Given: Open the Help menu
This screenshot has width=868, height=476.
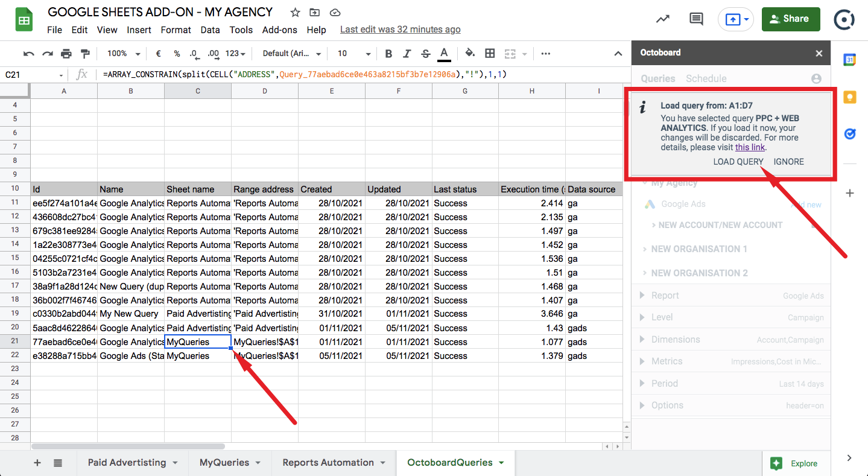Looking at the screenshot, I should tap(316, 30).
